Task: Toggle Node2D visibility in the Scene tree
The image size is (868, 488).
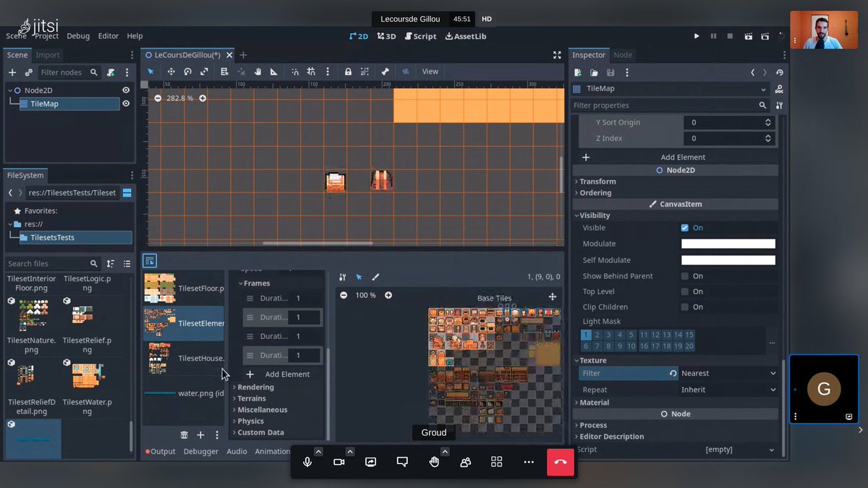Action: click(x=125, y=90)
